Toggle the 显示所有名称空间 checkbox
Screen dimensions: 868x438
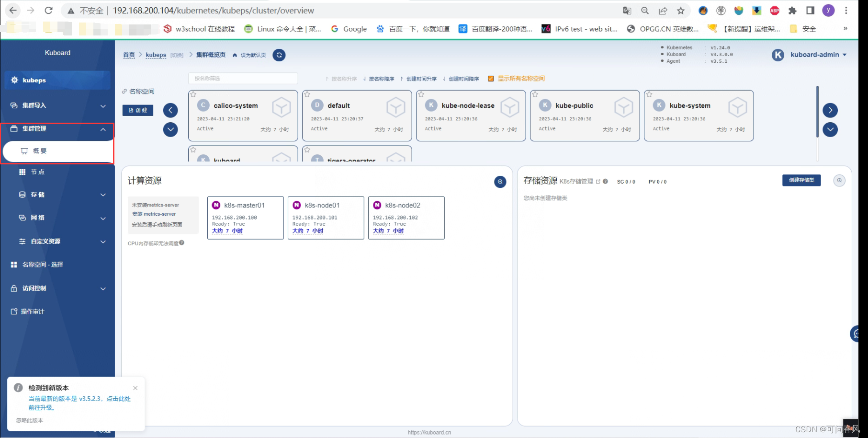click(491, 79)
